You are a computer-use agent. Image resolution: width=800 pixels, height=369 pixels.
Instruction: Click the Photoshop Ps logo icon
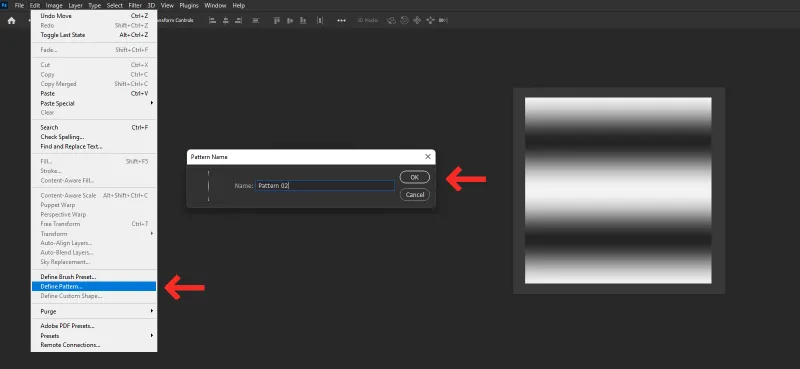pyautogui.click(x=5, y=5)
